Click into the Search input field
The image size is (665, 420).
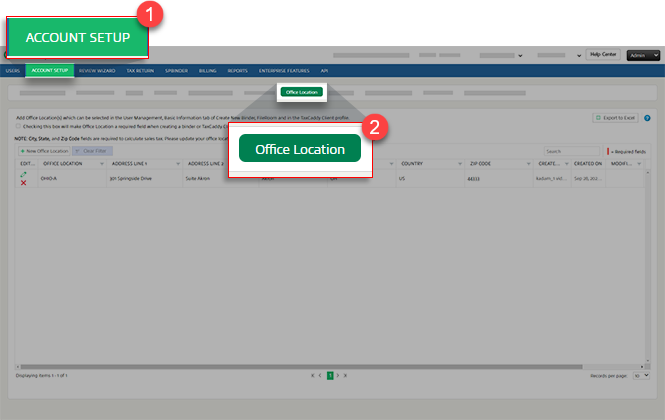(x=572, y=151)
